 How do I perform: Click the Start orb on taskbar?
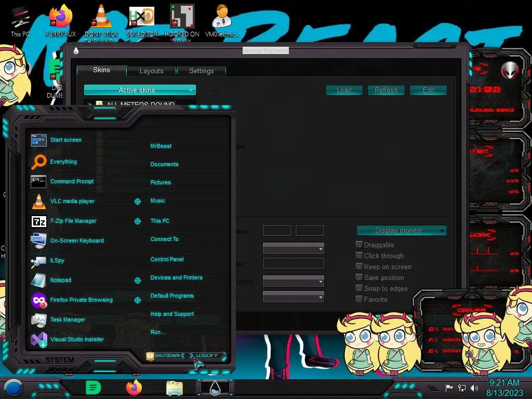click(14, 388)
